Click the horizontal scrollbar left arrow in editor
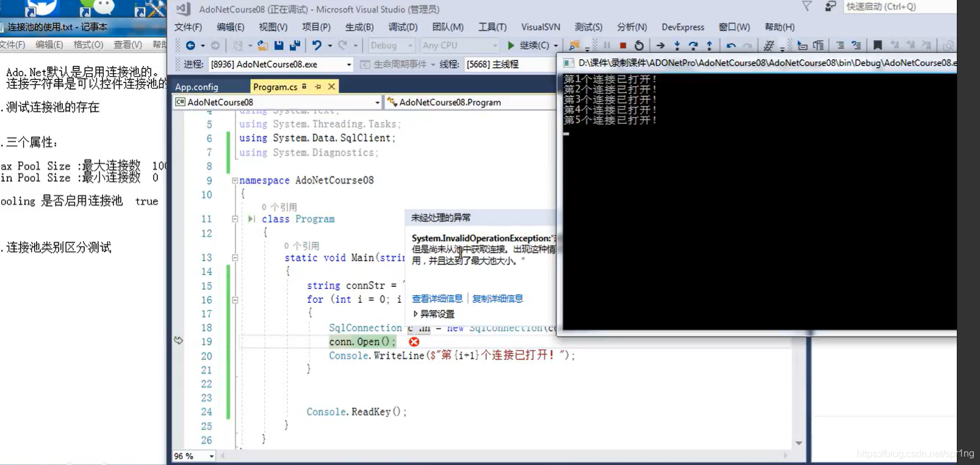The height and width of the screenshot is (465, 980). coord(223,455)
